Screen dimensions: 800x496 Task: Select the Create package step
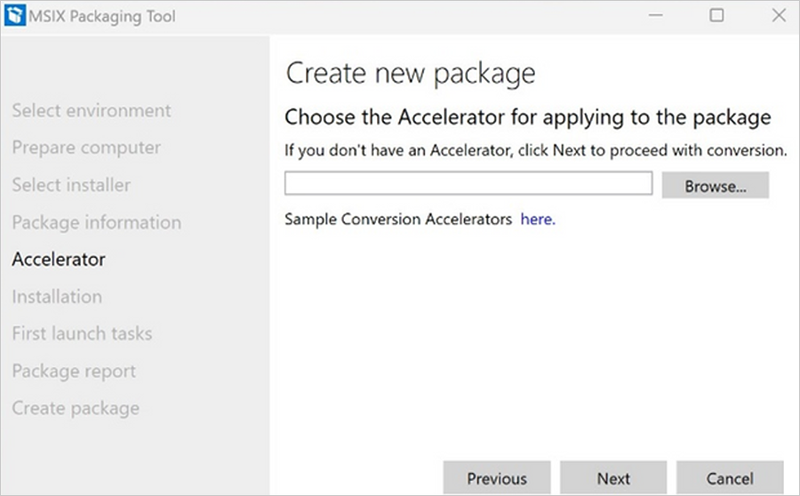point(76,408)
